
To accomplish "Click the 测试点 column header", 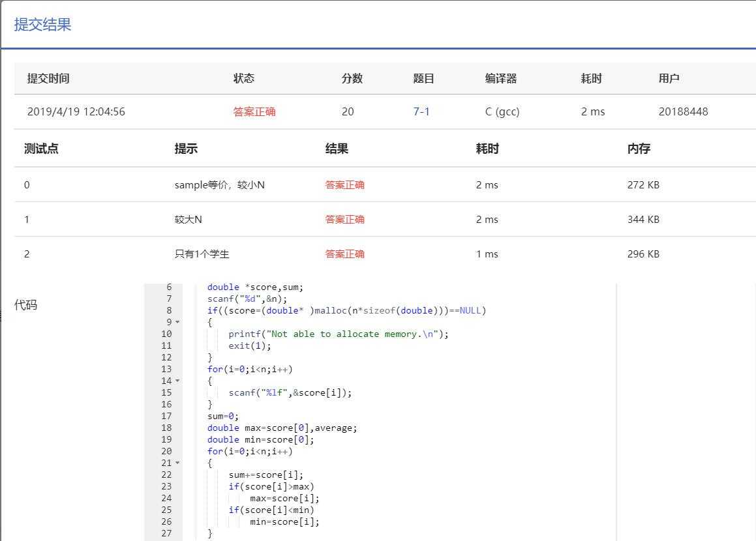I will [x=42, y=149].
